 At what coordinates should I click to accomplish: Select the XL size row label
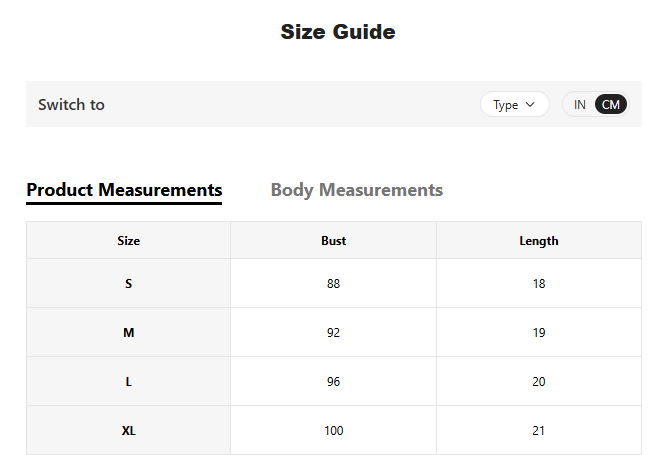click(x=128, y=431)
